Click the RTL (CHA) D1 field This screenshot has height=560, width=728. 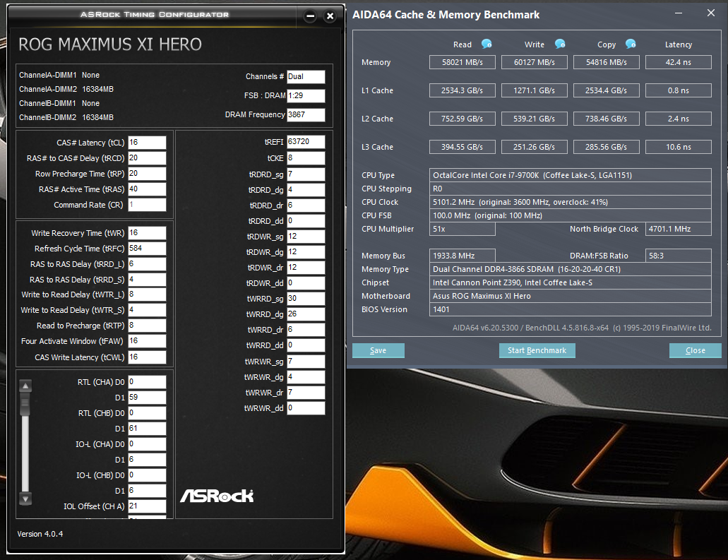(147, 398)
